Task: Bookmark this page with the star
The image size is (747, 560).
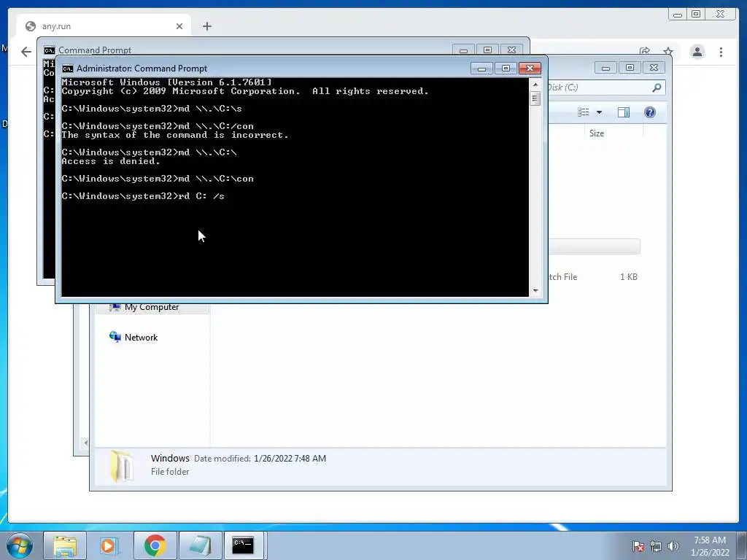Action: [668, 52]
